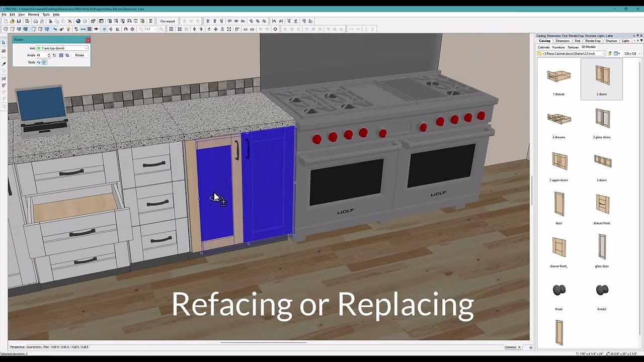Viewport: 644px width, 362px height.
Task: Save the project with floppy icon
Action: click(x=19, y=21)
